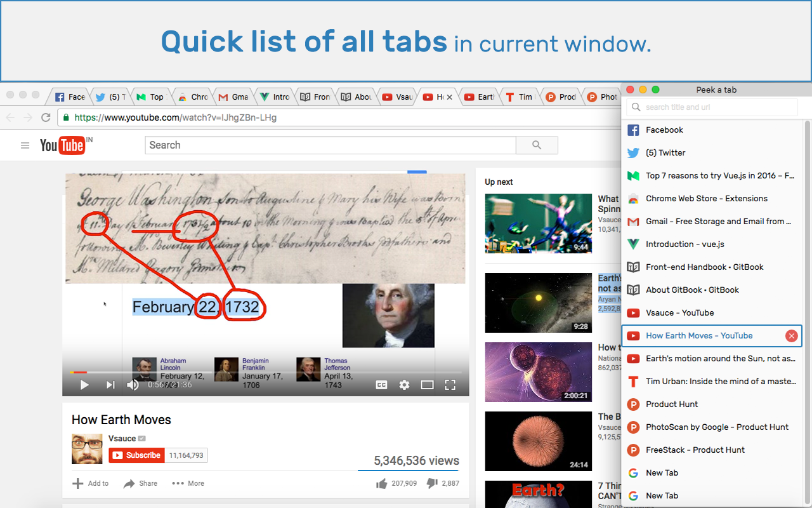Open the player quality settings gear
The height and width of the screenshot is (508, 812).
(x=404, y=384)
